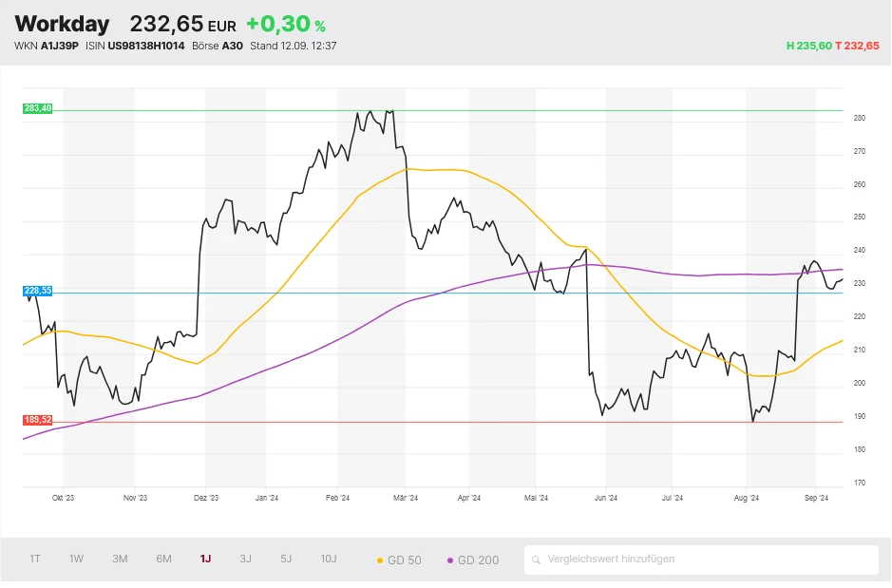Image resolution: width=892 pixels, height=588 pixels.
Task: Click the Workday stock title
Action: pyautogui.click(x=62, y=24)
